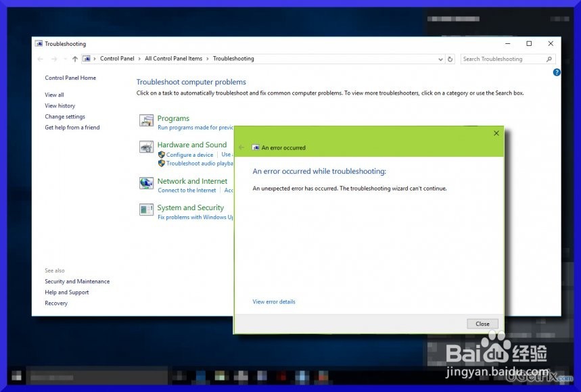Click Control Panel breadcrumb
The height and width of the screenshot is (392, 581).
coord(117,59)
